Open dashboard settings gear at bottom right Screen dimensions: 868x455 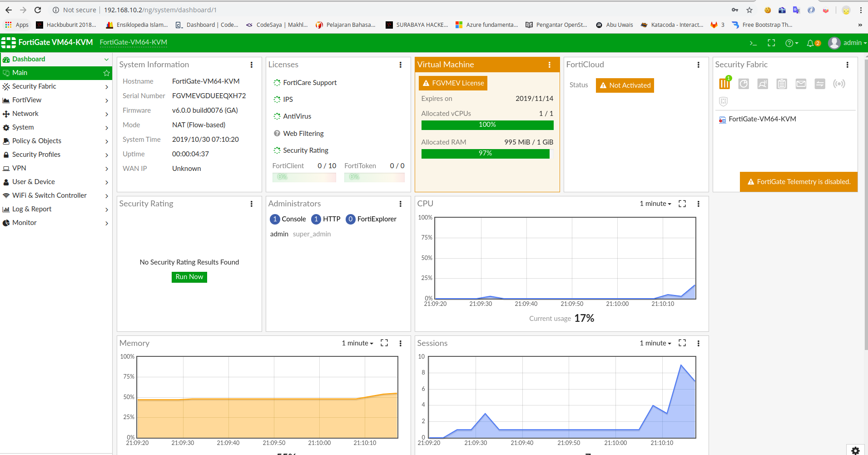856,450
